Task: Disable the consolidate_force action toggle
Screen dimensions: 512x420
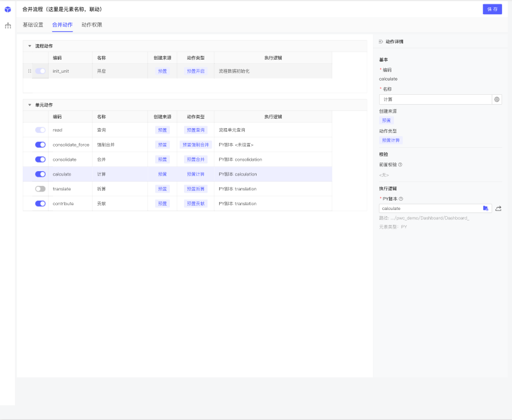Action: [41, 145]
